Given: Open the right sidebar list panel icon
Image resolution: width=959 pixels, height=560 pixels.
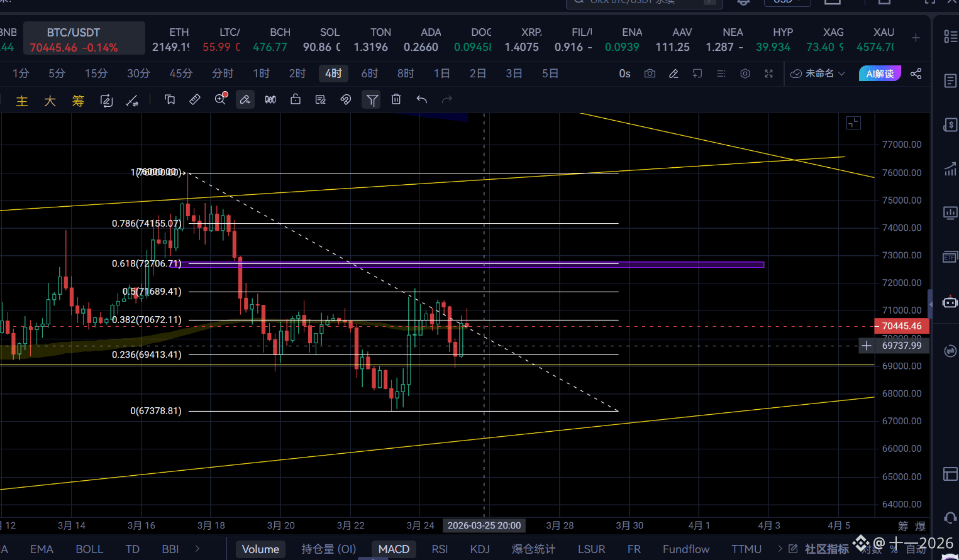Looking at the screenshot, I should [950, 36].
